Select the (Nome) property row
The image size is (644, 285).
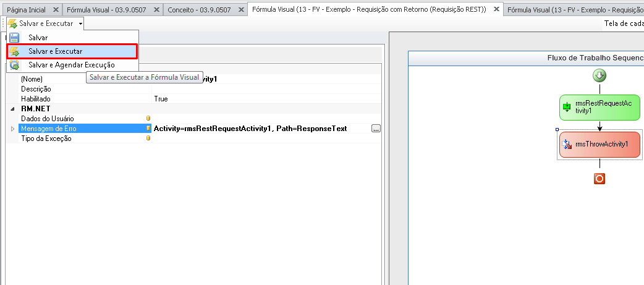pyautogui.click(x=200, y=79)
